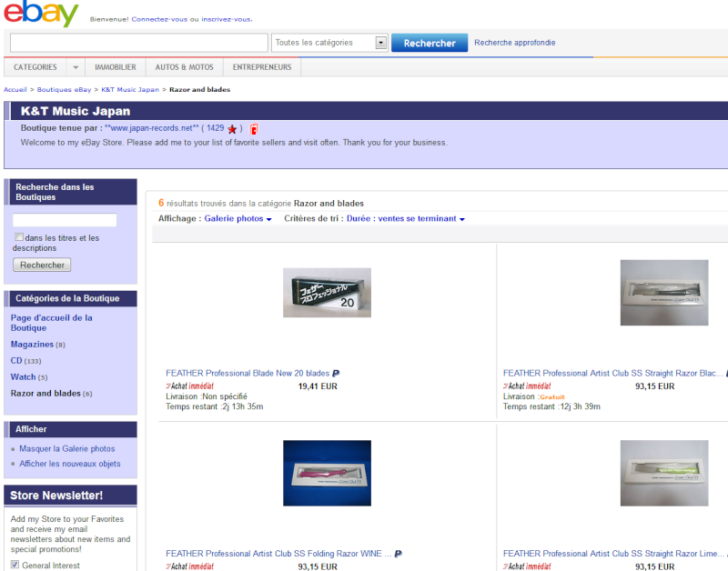The height and width of the screenshot is (571, 728).
Task: Open 'FEATHER ... Folding Razor WINE' listing title
Action: coord(278,554)
